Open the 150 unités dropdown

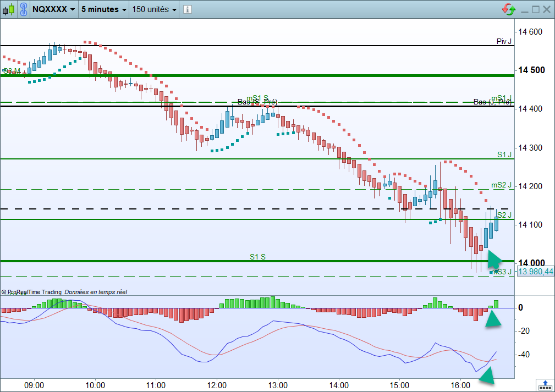(155, 9)
